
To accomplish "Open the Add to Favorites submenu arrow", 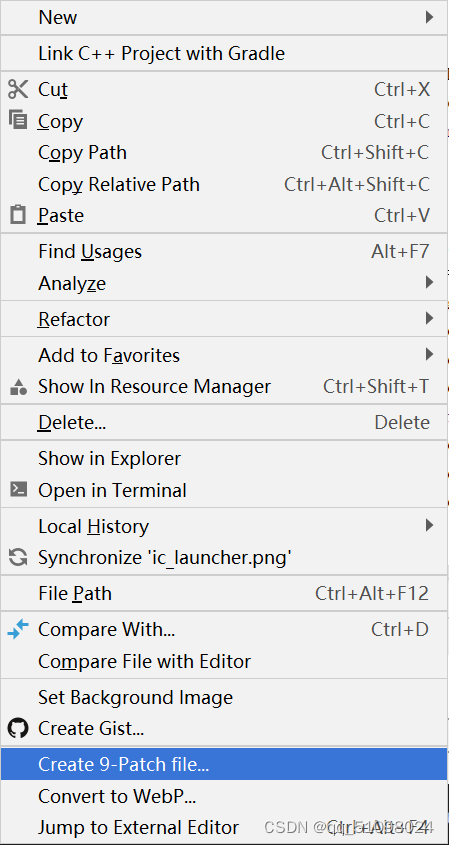I will [429, 354].
